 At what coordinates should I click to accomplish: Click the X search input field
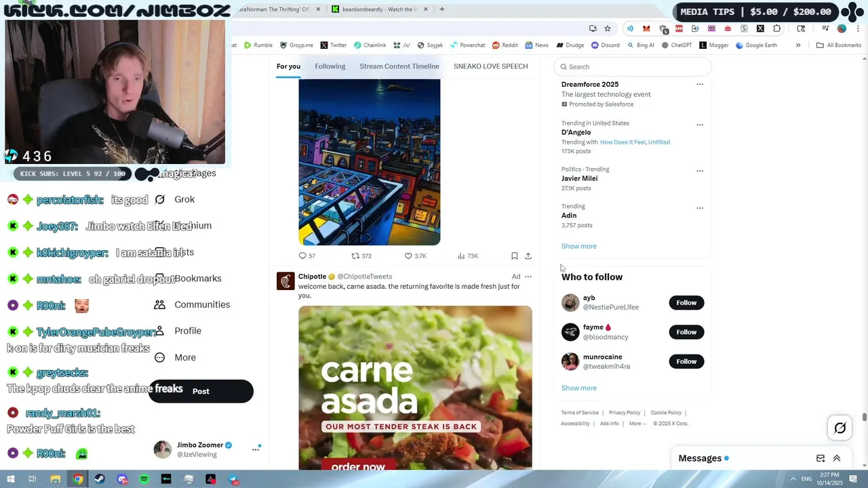[633, 66]
